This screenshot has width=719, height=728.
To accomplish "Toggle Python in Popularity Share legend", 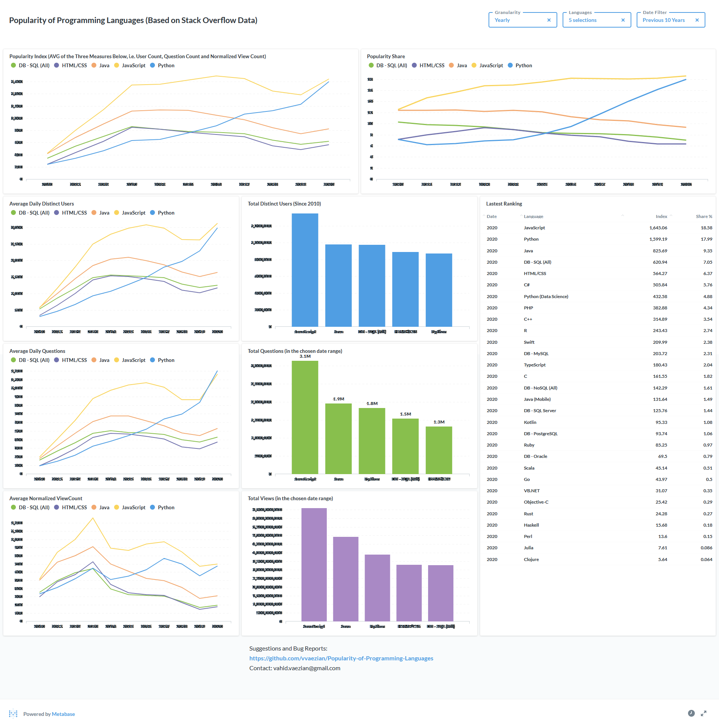I will tap(520, 65).
